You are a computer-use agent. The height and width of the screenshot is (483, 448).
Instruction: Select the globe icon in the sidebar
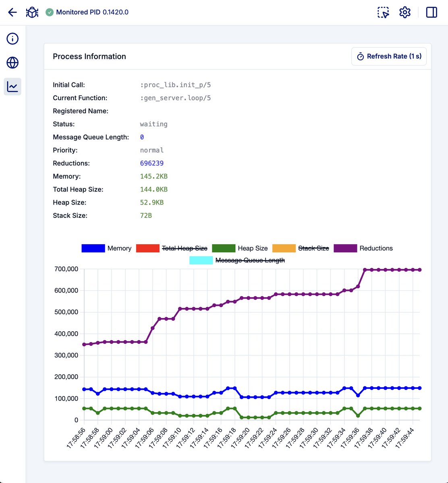pyautogui.click(x=12, y=63)
